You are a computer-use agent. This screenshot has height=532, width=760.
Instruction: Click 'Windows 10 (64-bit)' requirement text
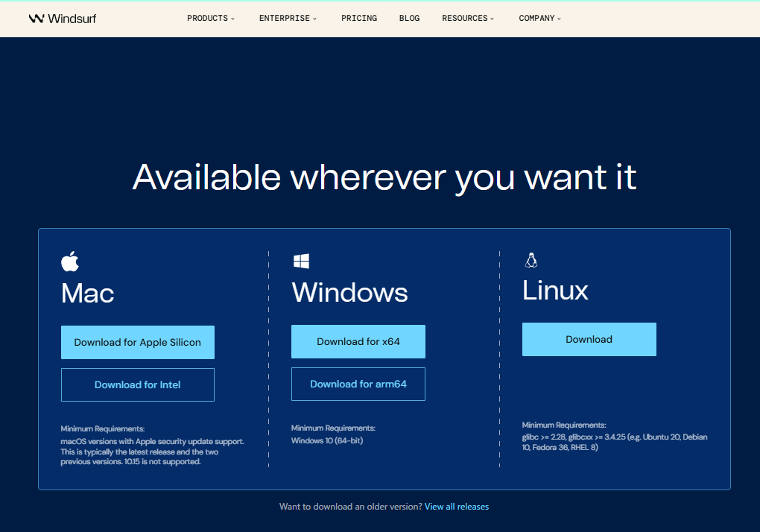click(327, 441)
